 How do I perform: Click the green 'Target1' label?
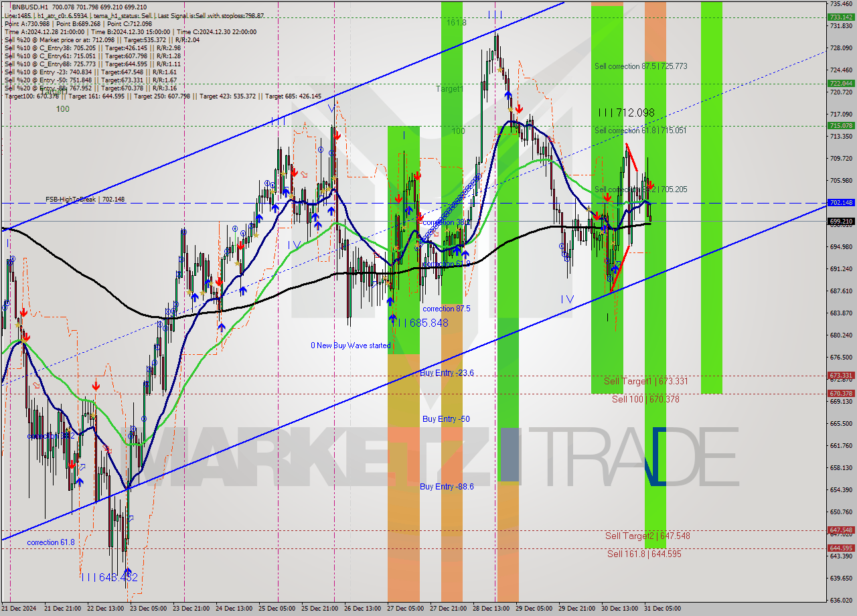click(449, 88)
